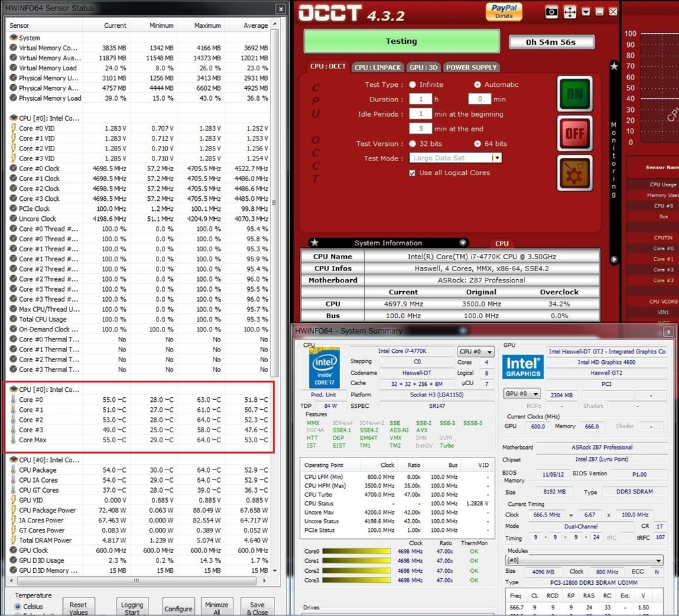Screen dimensions: 679x616
Task: Select the Celsius temperature radio
Action: tap(18, 607)
